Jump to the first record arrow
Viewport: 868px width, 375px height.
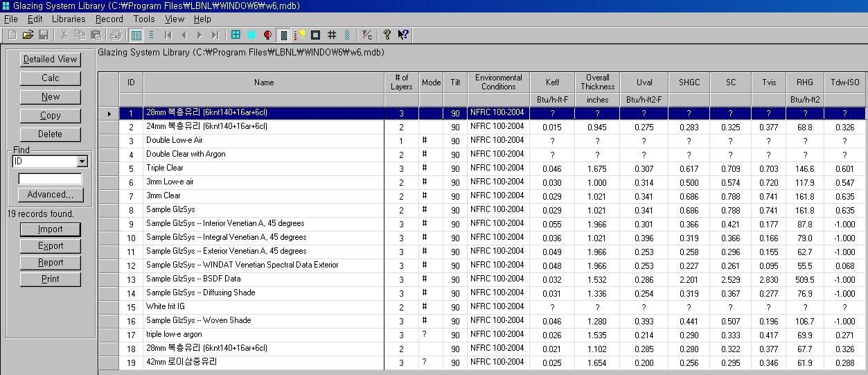pos(168,35)
